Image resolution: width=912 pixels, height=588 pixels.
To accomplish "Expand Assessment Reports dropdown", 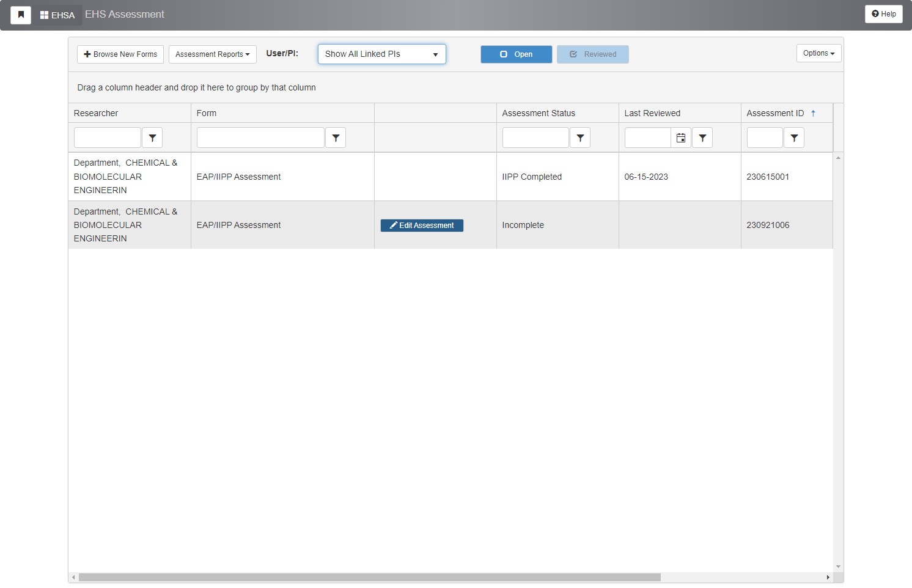I will pos(213,54).
